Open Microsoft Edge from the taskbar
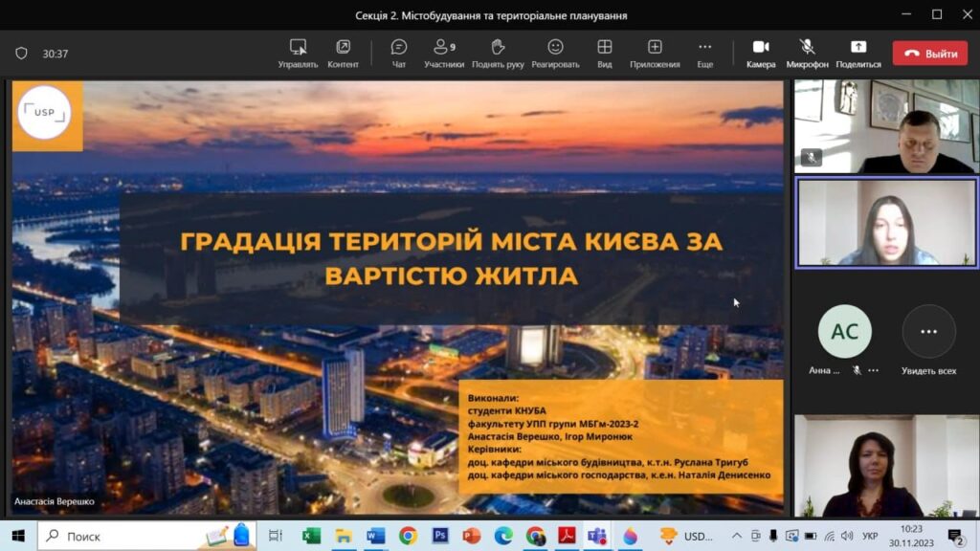This screenshot has height=551, width=980. pyautogui.click(x=503, y=536)
